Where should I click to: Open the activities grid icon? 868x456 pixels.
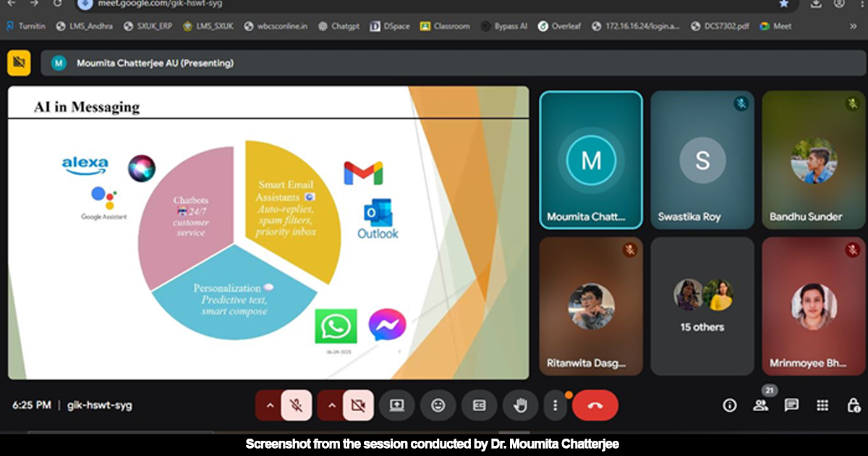pos(822,405)
